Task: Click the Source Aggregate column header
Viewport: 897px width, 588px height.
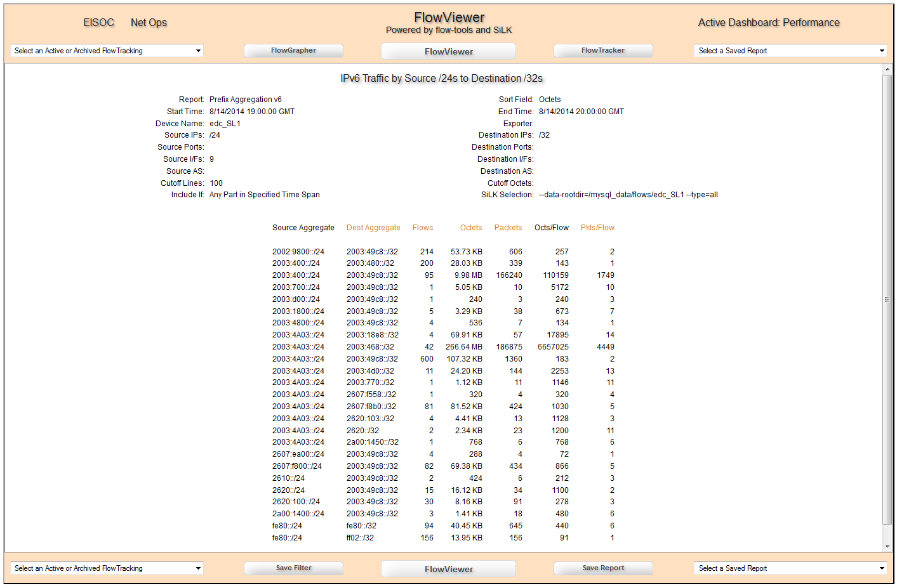Action: 303,227
